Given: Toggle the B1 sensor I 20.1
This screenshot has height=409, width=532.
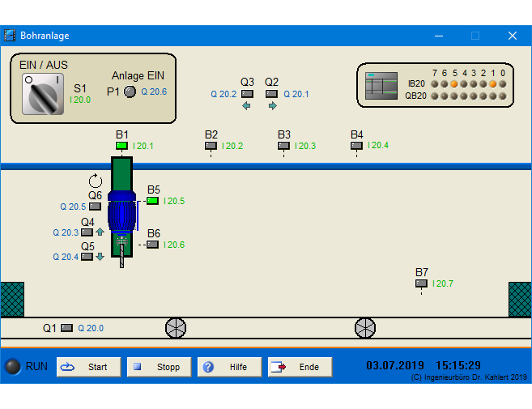Looking at the screenshot, I should click(121, 146).
